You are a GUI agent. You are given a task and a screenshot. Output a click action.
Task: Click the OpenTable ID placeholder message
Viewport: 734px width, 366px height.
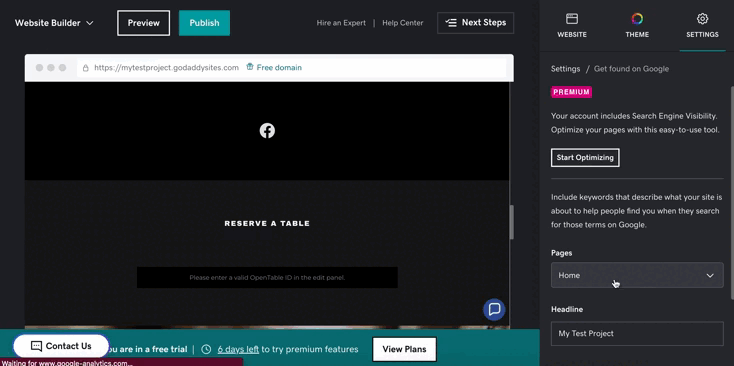coord(267,278)
